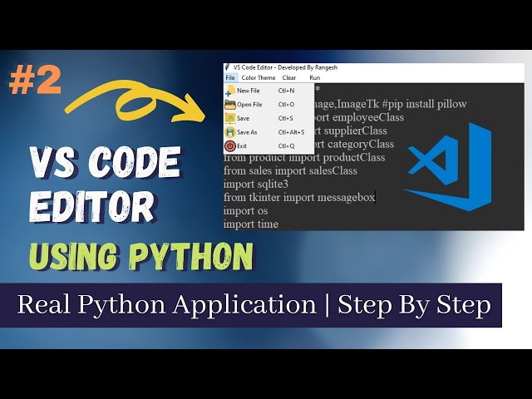Click the feather icon in title bar

[x=227, y=67]
